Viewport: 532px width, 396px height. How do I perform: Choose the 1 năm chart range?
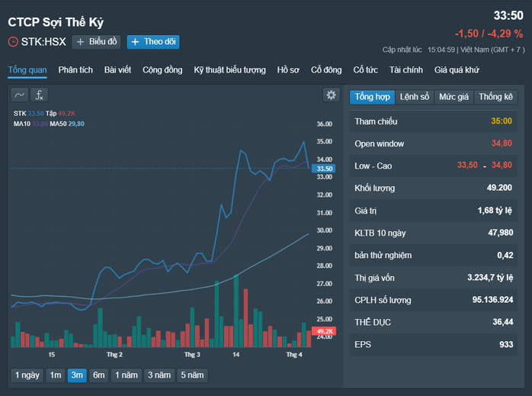127,375
